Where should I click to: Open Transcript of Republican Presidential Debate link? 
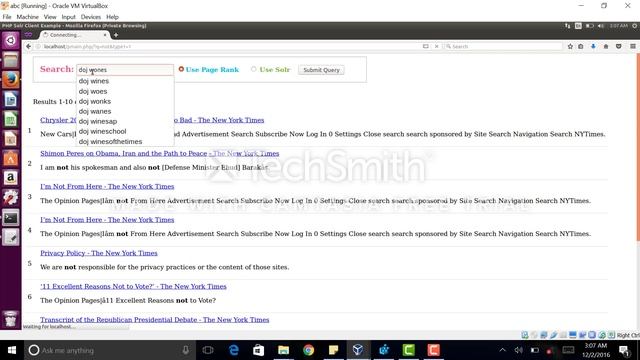pyautogui.click(x=155, y=320)
